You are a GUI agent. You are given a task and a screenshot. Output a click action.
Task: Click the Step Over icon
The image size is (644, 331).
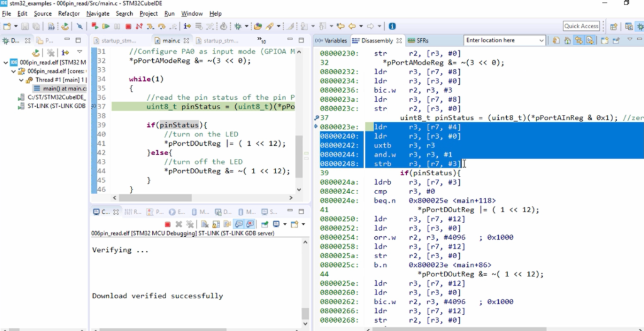click(x=162, y=26)
